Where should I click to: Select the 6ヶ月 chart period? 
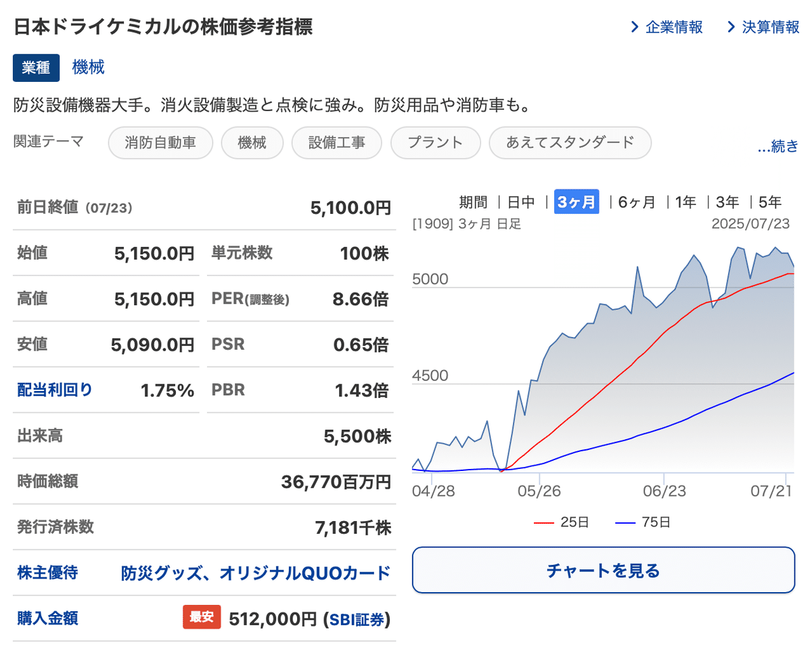(637, 202)
